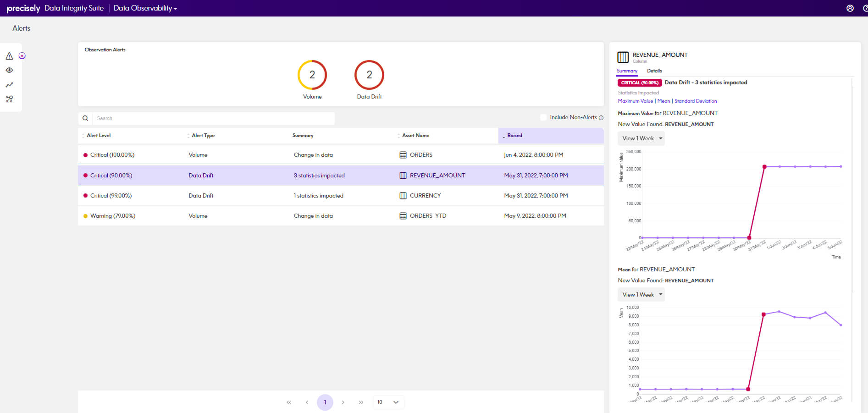Click the CURRENCY asset name

(425, 196)
